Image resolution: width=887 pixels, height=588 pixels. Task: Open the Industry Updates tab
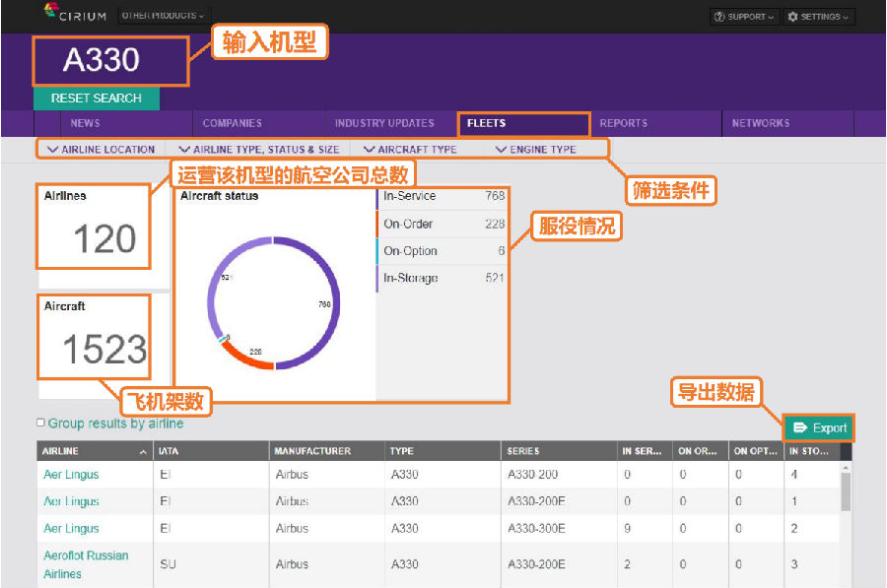[x=384, y=124]
